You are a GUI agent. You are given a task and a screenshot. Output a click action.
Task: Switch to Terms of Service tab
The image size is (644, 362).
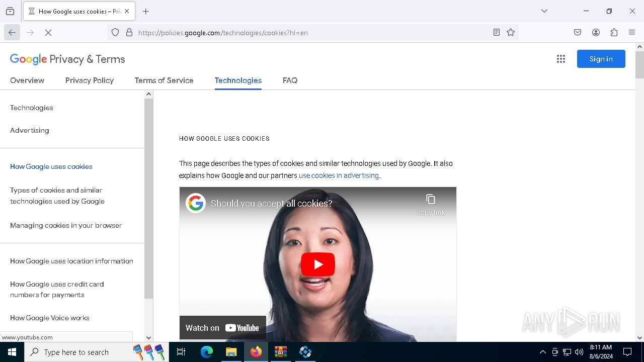(x=164, y=80)
